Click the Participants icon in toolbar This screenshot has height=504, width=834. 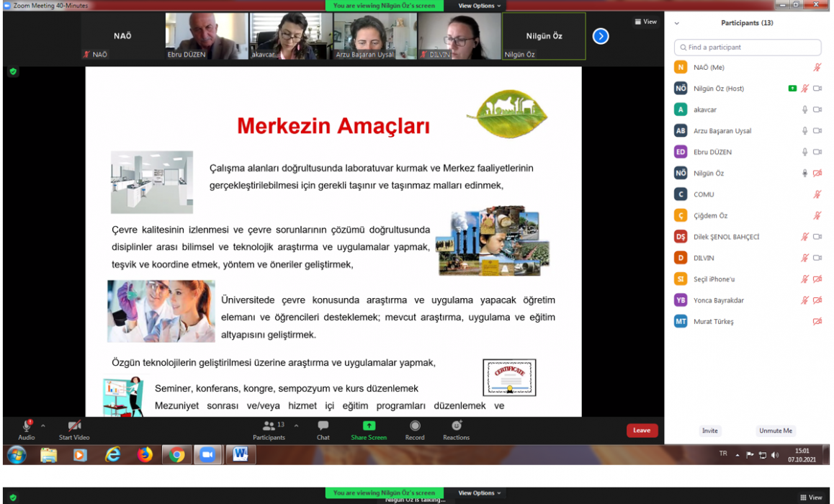tap(269, 426)
